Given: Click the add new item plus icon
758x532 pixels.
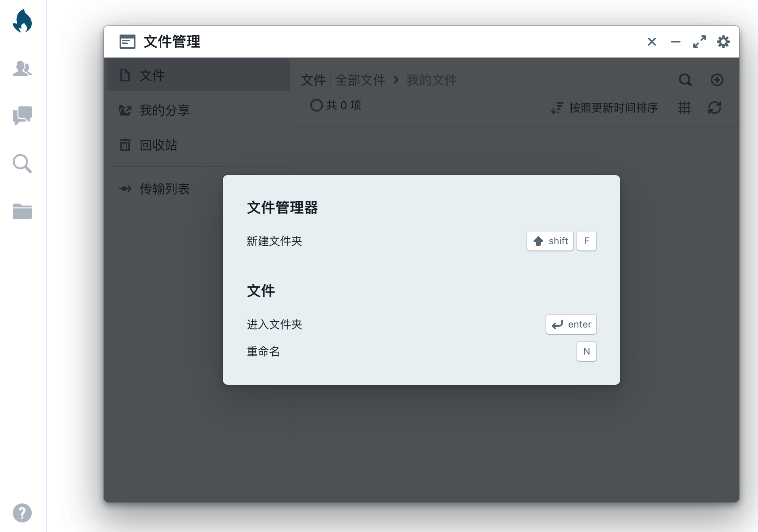Looking at the screenshot, I should click(717, 80).
